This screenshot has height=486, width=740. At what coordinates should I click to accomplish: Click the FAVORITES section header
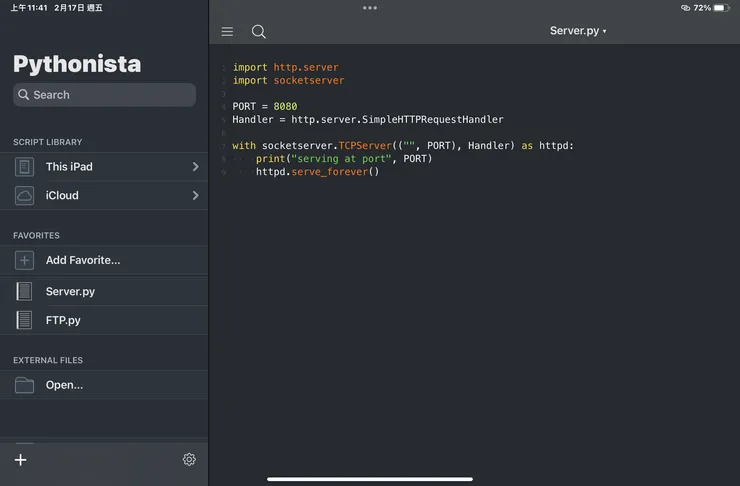(x=36, y=235)
